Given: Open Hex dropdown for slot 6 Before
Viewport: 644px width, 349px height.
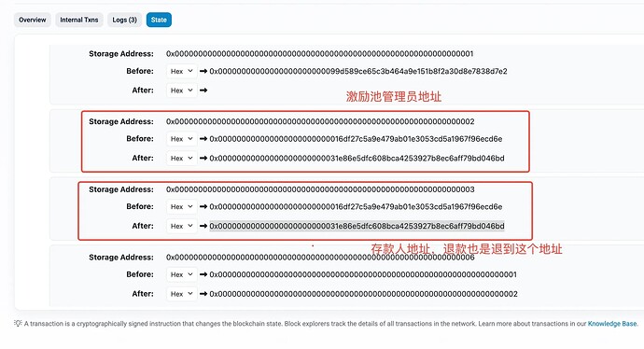Looking at the screenshot, I should point(182,274).
